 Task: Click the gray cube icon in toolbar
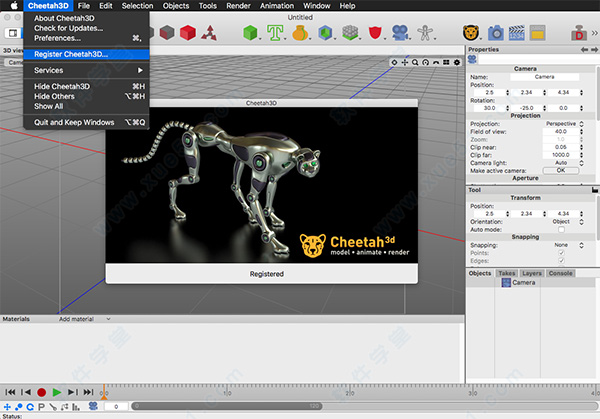tap(167, 33)
